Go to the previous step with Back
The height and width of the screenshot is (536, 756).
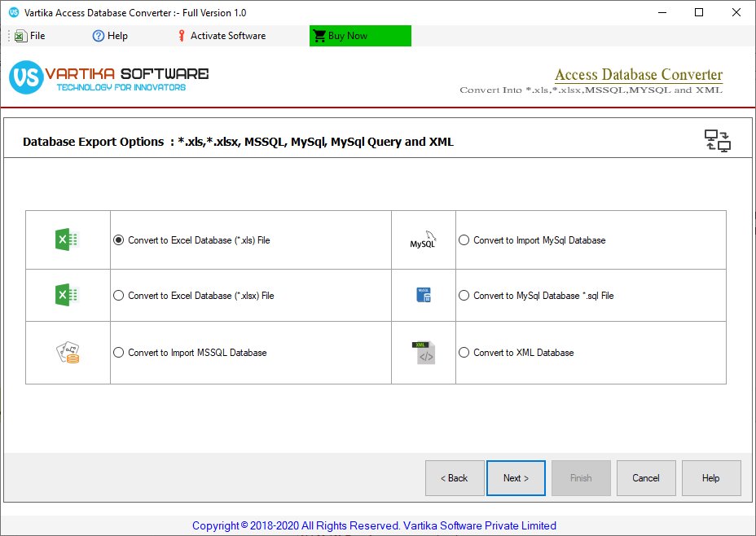pyautogui.click(x=455, y=478)
